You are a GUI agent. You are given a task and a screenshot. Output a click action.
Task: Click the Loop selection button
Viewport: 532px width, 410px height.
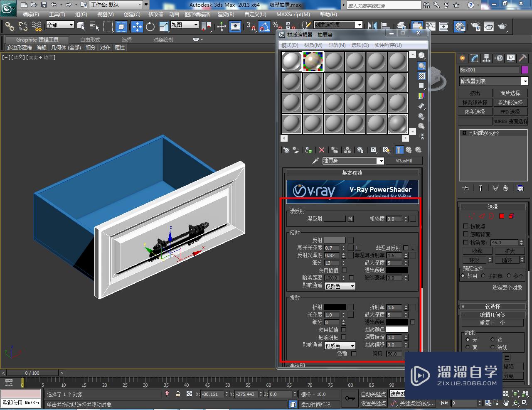507,260
